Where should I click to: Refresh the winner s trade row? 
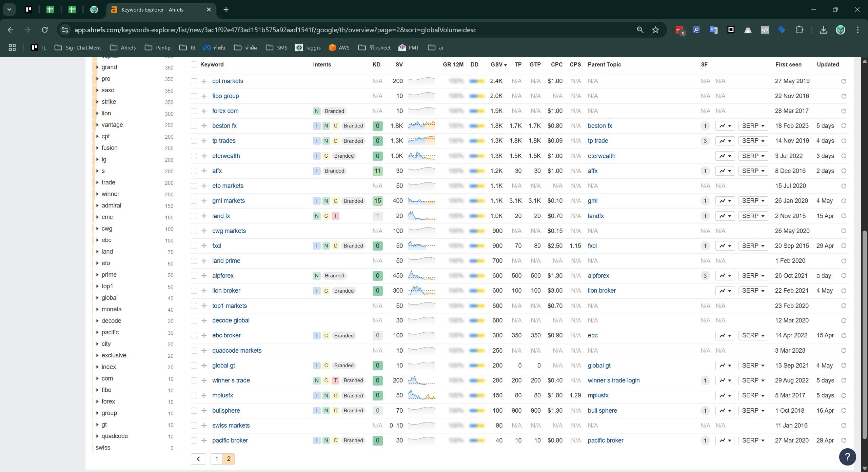(844, 380)
